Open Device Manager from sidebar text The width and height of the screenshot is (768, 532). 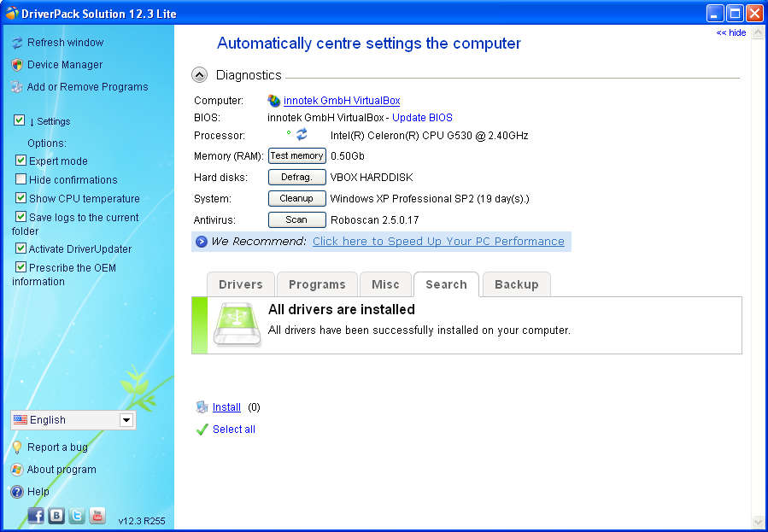[x=65, y=65]
